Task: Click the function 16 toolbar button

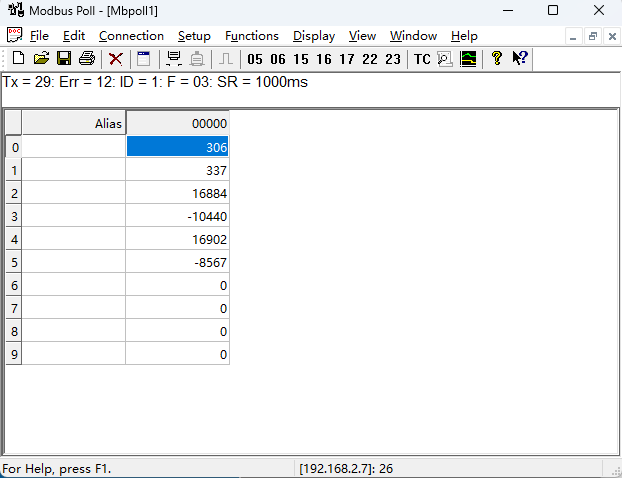Action: pos(324,59)
